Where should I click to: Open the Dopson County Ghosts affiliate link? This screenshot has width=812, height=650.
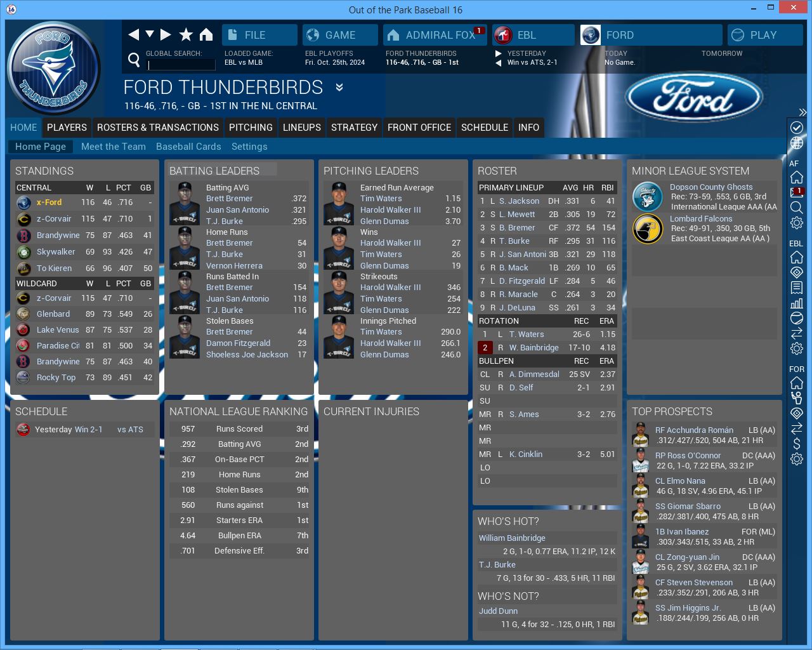711,187
